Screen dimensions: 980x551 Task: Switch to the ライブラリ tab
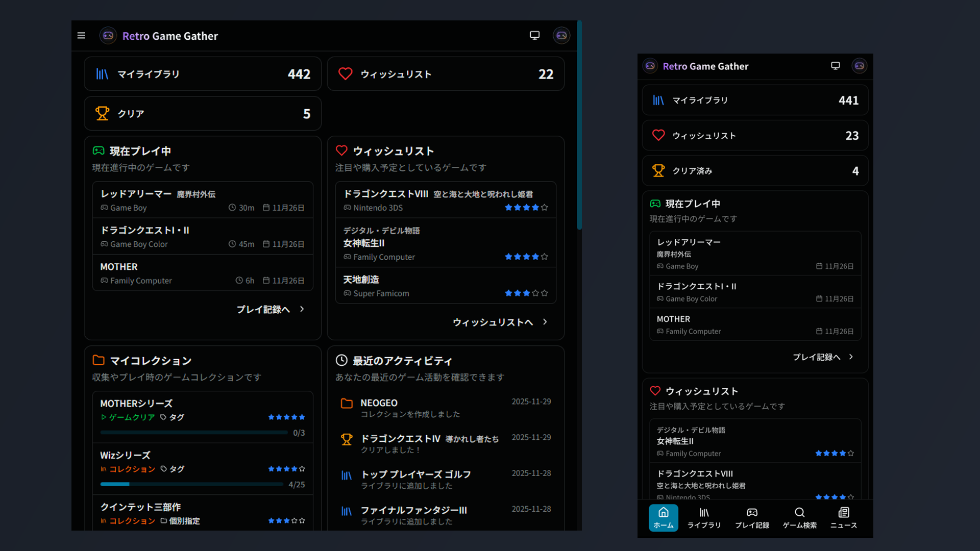click(x=704, y=517)
